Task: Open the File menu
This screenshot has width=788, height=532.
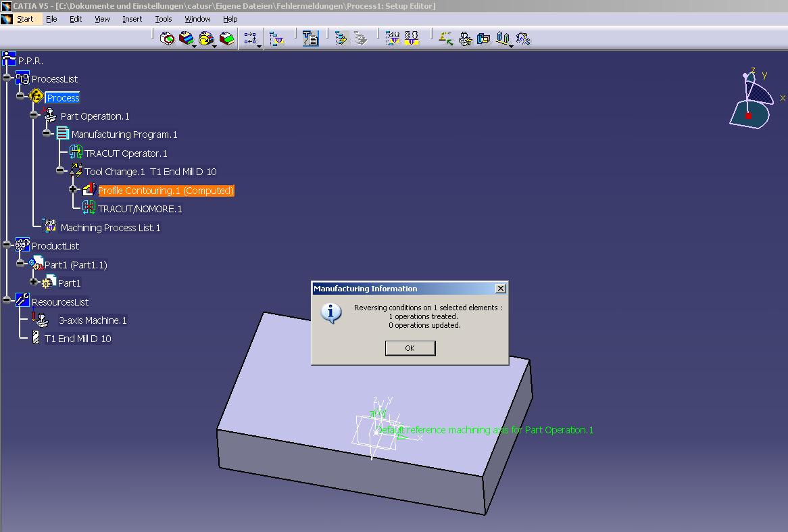Action: [51, 19]
